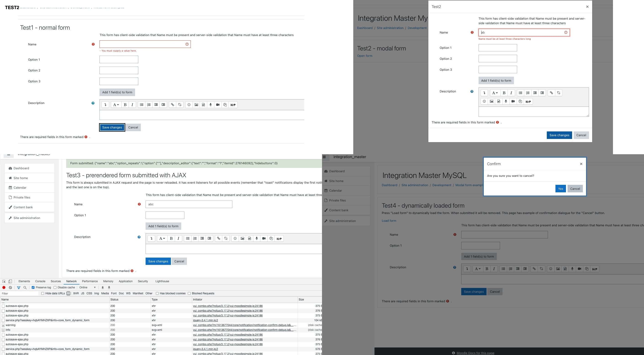Insert unordered list in Test1 editor

coord(141,105)
